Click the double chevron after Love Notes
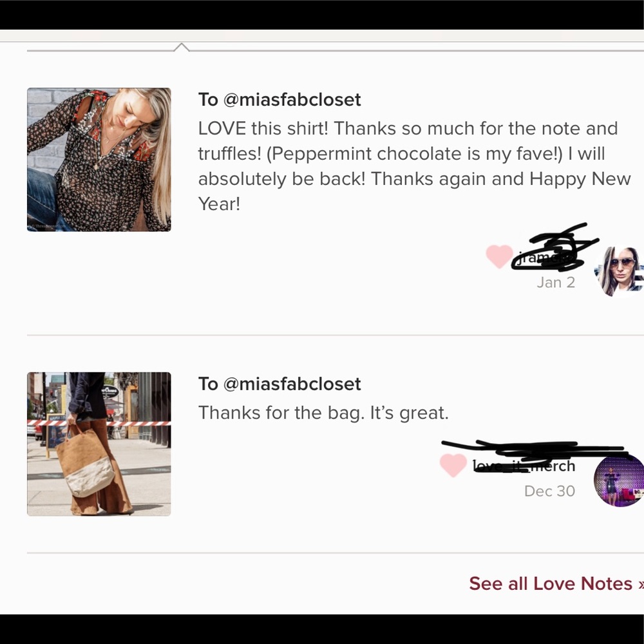Screen dimensions: 644x644 pyautogui.click(x=641, y=583)
